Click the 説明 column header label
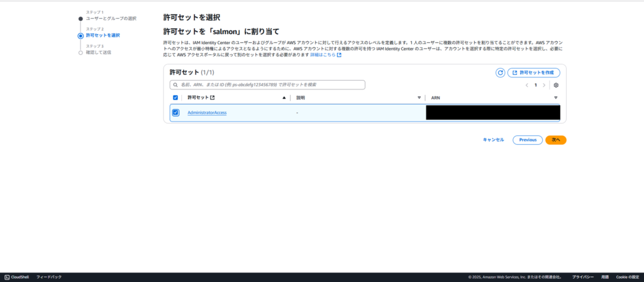 301,98
